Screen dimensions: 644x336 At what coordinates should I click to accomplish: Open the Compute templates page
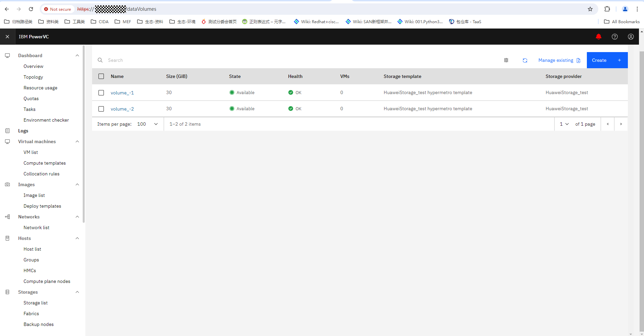[x=45, y=163]
